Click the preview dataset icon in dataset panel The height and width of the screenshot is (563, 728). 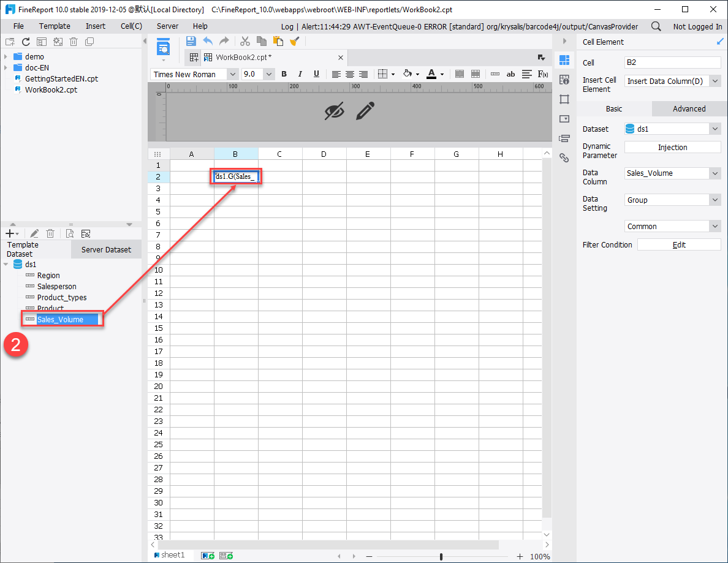coord(69,233)
